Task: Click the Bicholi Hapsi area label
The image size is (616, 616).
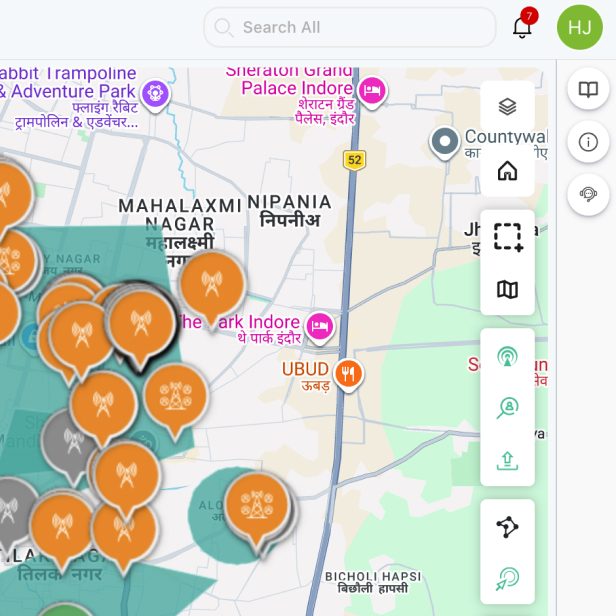Action: [373, 582]
